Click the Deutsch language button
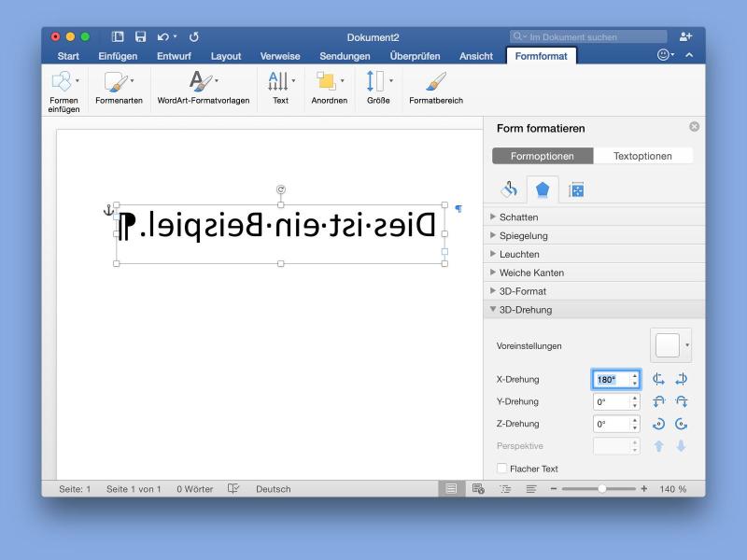 point(273,489)
